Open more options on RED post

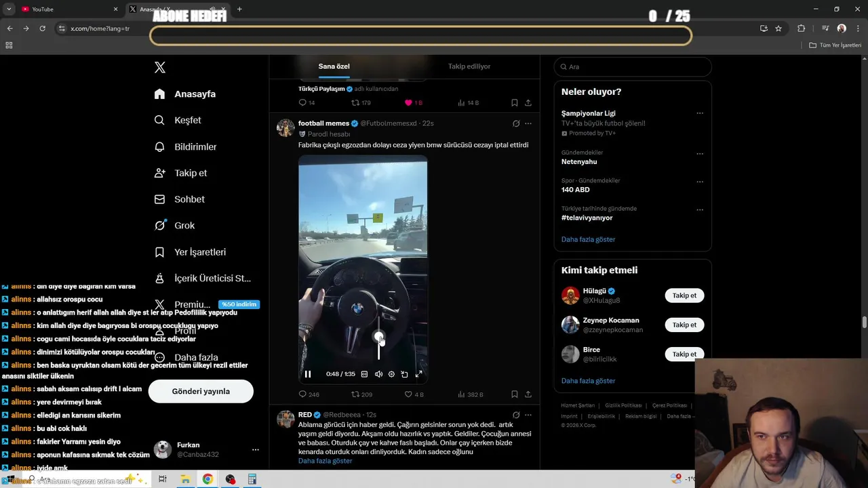pyautogui.click(x=528, y=415)
